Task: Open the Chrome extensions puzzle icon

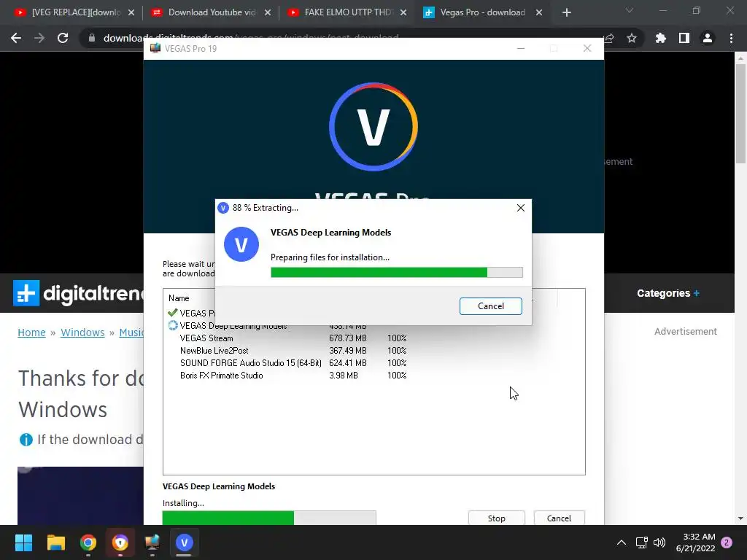Action: click(660, 38)
